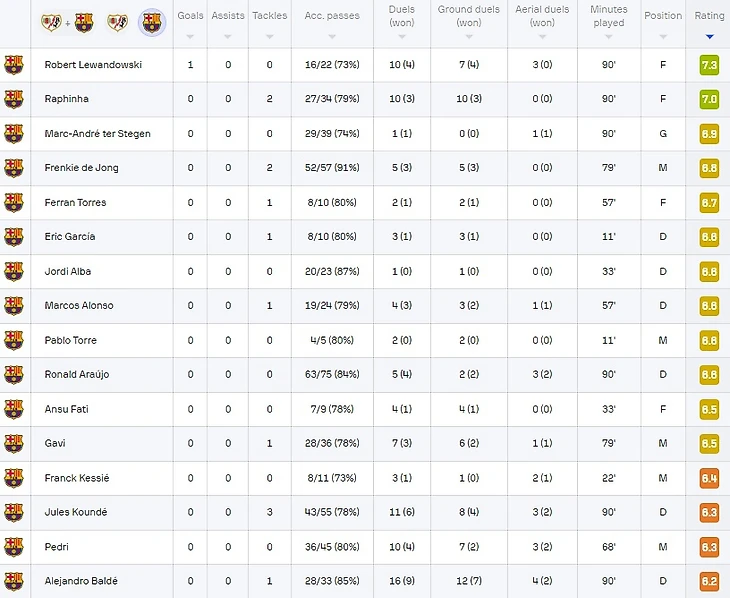The image size is (730, 598).
Task: Click Barcelona crest beside Marc-André ter Stegen
Action: 14,133
